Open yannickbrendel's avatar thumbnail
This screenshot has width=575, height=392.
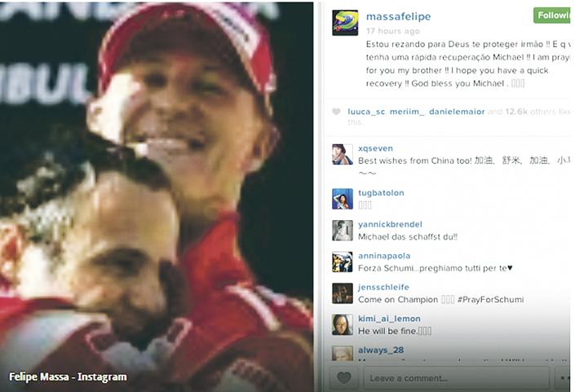342,231
